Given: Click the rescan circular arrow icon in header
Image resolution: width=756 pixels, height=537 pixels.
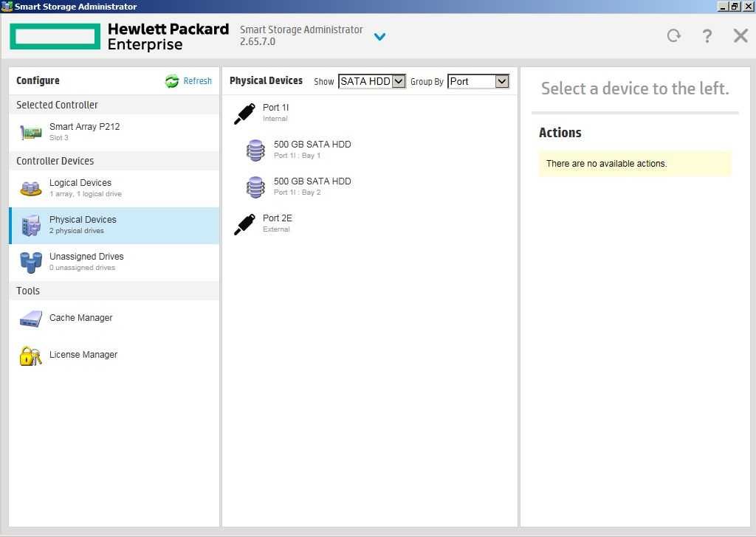Looking at the screenshot, I should point(674,35).
